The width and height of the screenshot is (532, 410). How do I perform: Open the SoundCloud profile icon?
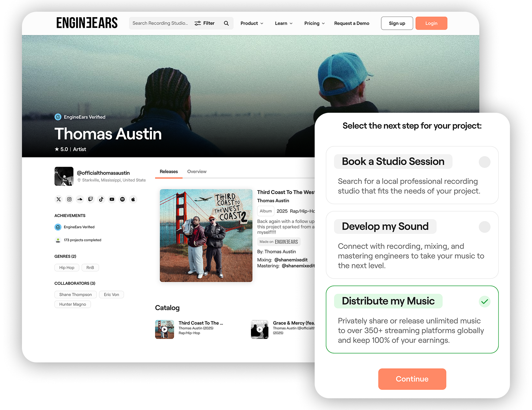[80, 199]
